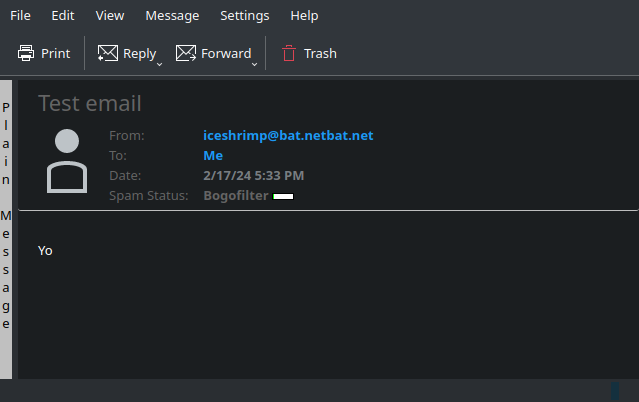Click sender address iceshrimp@bat.netbat.net
Image resolution: width=639 pixels, height=402 pixels.
(288, 135)
